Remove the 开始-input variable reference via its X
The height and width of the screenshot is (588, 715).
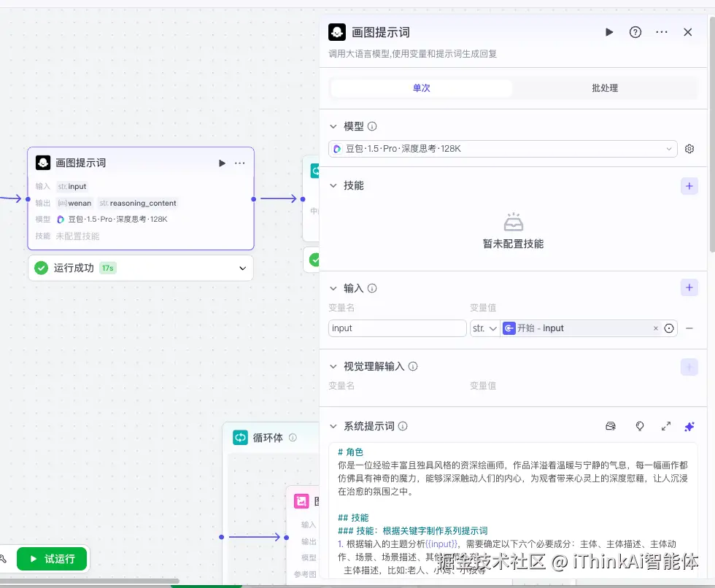tap(655, 328)
